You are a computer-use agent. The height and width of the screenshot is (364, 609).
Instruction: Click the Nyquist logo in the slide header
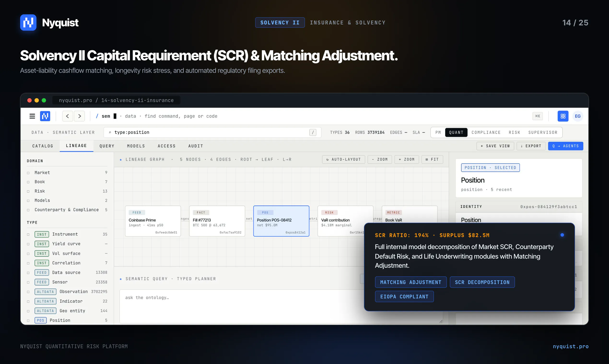pos(28,23)
